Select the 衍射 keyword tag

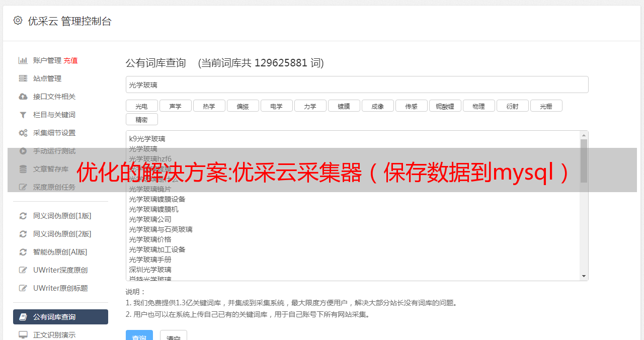(512, 106)
